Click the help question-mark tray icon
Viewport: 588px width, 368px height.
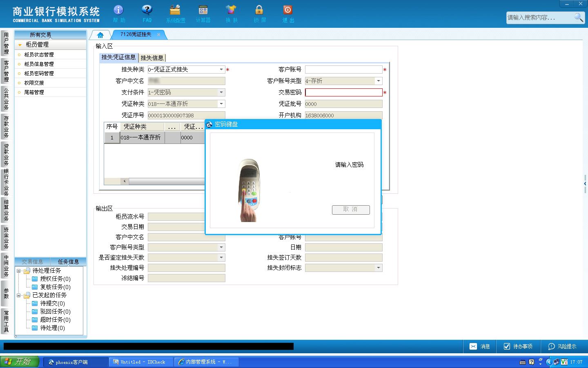click(531, 362)
